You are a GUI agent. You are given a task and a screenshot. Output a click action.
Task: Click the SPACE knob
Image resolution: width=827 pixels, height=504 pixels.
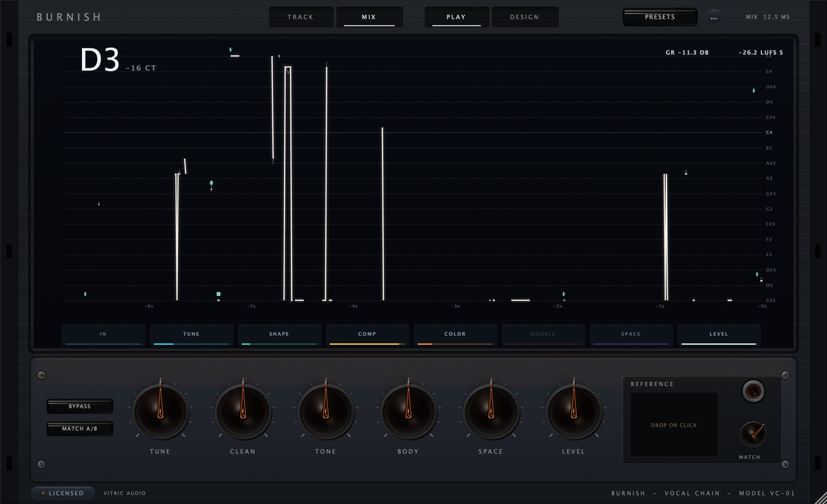pyautogui.click(x=491, y=412)
